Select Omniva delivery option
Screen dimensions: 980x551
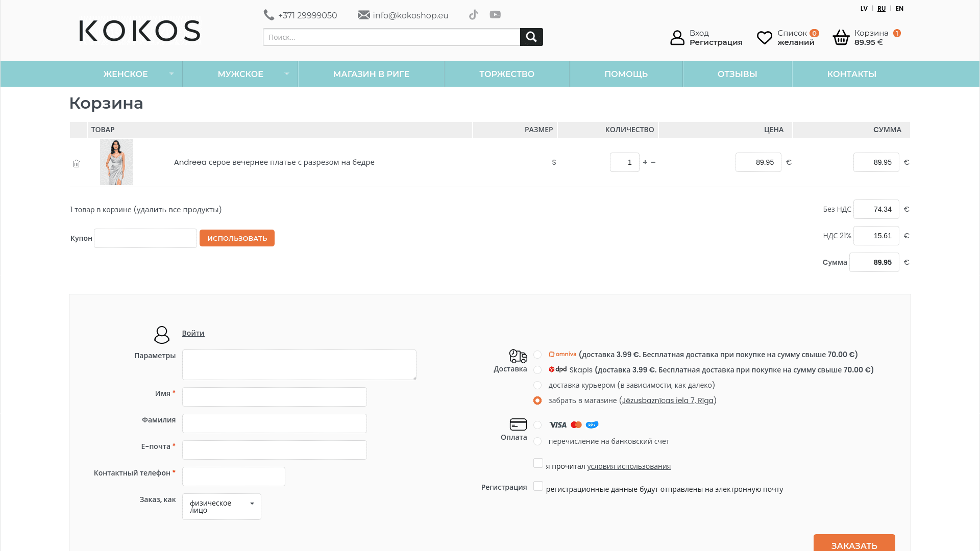tap(537, 355)
